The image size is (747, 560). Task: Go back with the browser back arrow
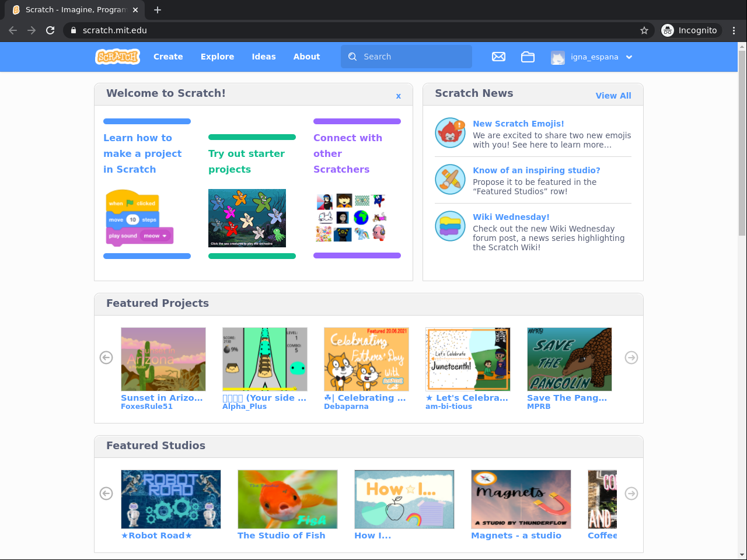pos(13,30)
